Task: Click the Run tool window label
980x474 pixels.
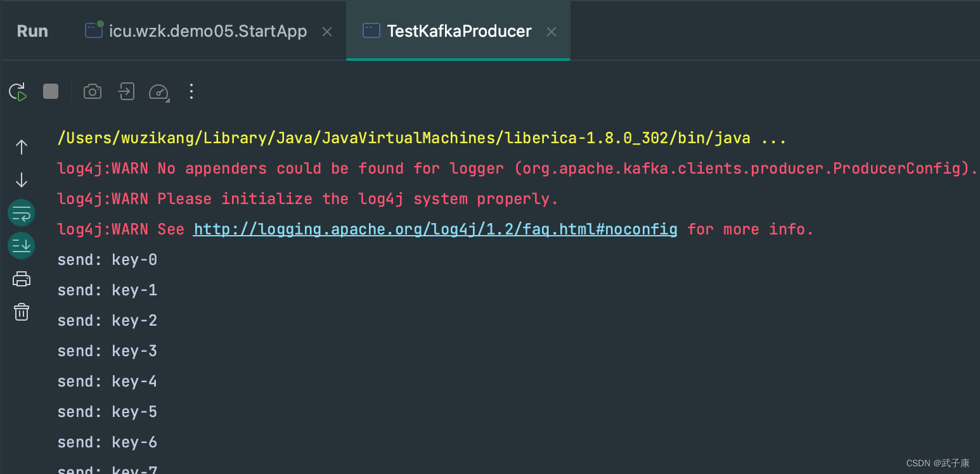Action: [32, 31]
